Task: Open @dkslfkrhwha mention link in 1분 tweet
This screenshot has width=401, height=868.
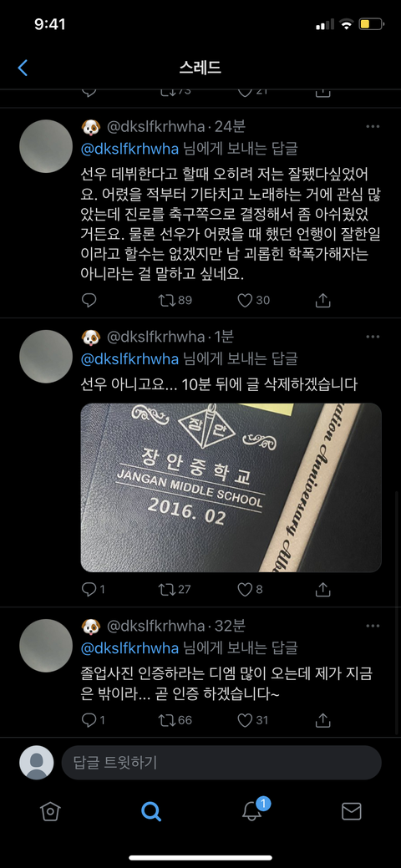Action: point(130,358)
